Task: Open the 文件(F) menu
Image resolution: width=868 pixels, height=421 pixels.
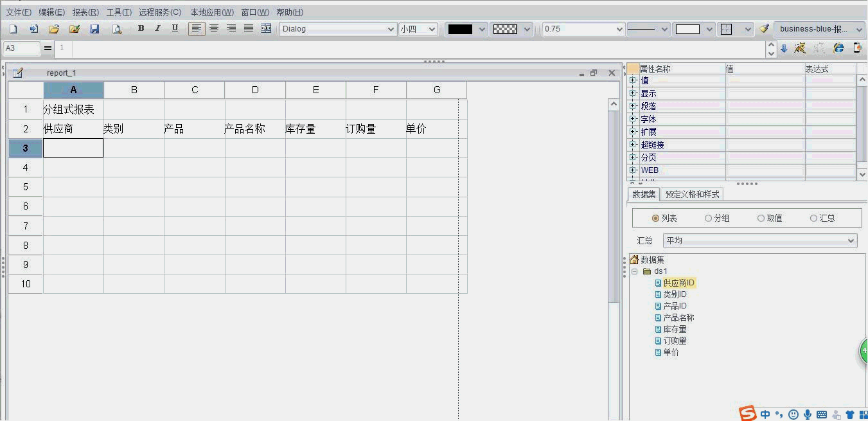Action: pos(19,12)
